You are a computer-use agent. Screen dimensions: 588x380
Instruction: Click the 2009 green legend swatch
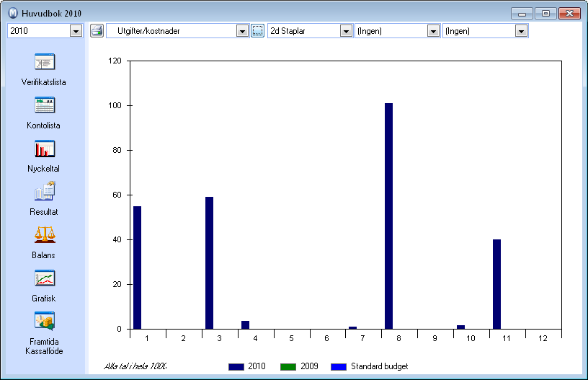pyautogui.click(x=288, y=367)
